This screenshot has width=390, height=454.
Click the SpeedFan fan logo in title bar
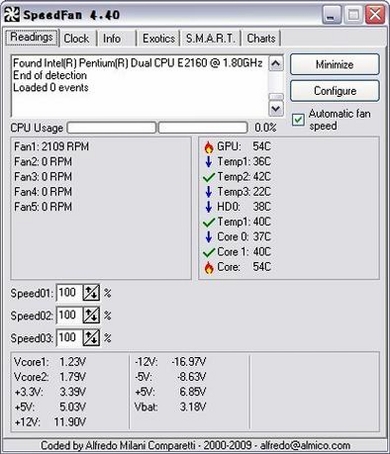point(12,15)
